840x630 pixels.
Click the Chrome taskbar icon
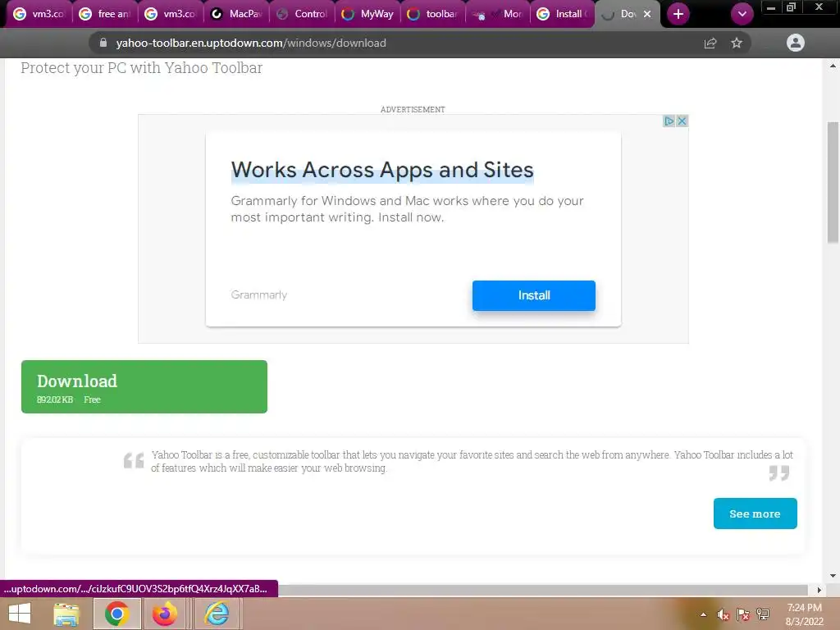[116, 614]
